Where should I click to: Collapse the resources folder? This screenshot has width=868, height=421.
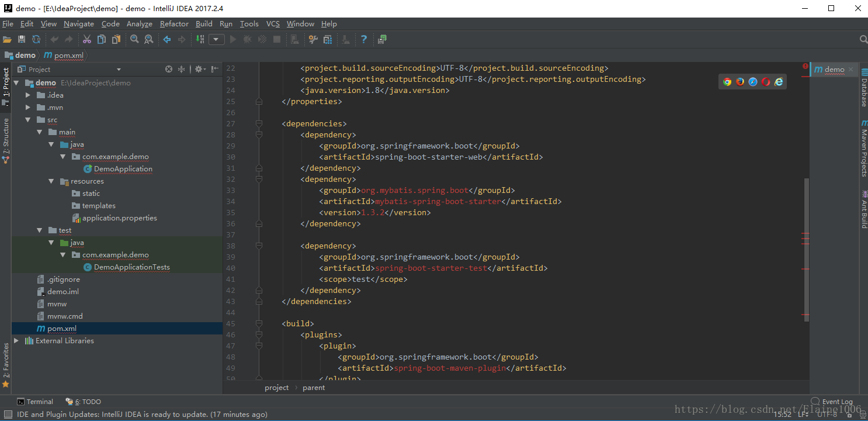[51, 181]
